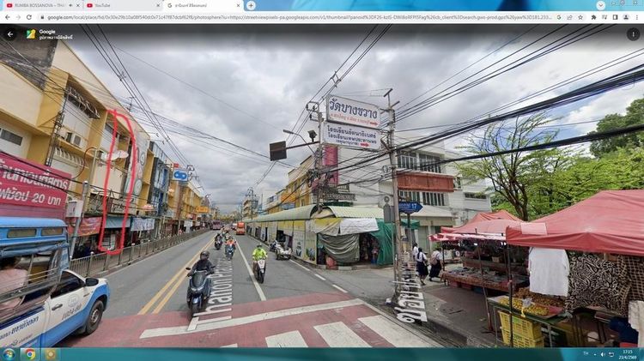
Task: Click the third taskbar app icon
Action: coord(50,354)
